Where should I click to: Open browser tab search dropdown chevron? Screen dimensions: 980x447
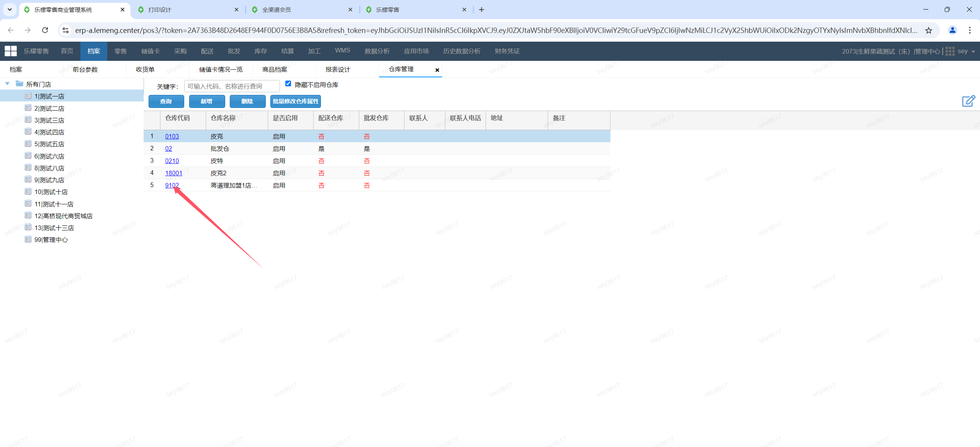(x=10, y=10)
